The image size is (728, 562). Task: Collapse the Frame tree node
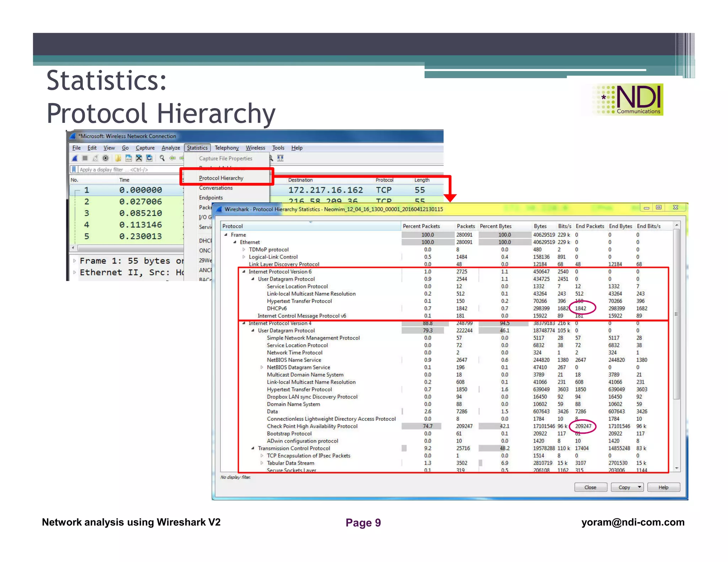coord(226,235)
